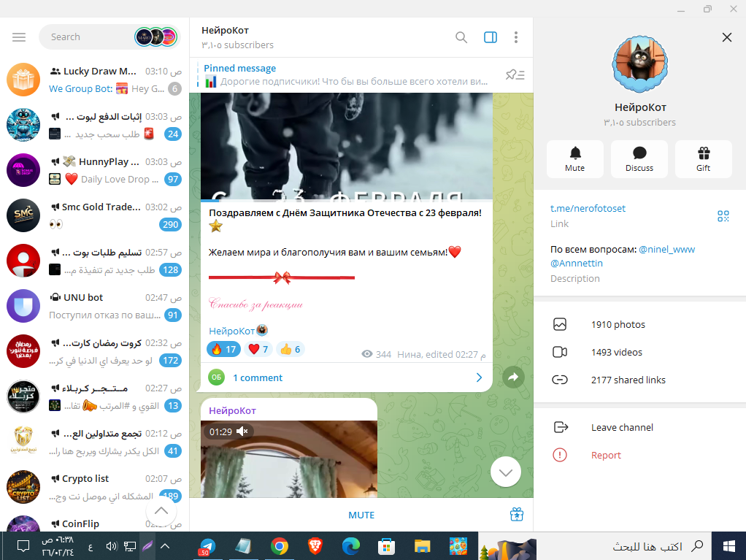Open the Smc Gold Trade chat

[x=94, y=215]
